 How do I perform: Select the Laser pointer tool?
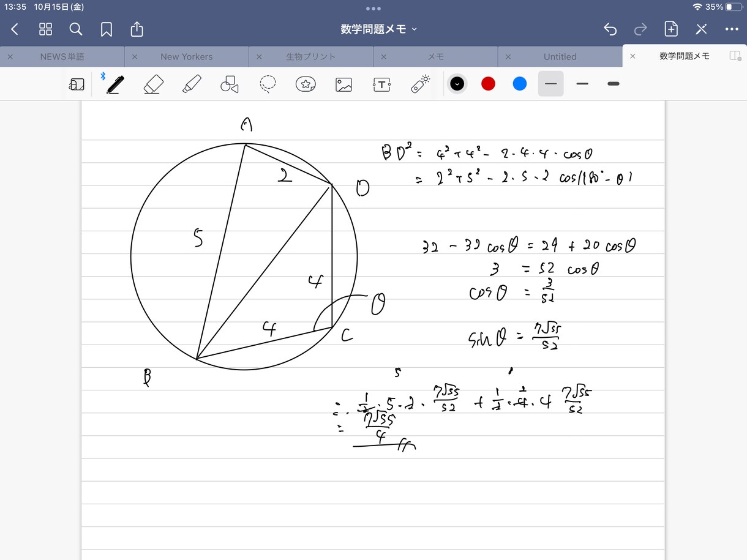(x=420, y=84)
